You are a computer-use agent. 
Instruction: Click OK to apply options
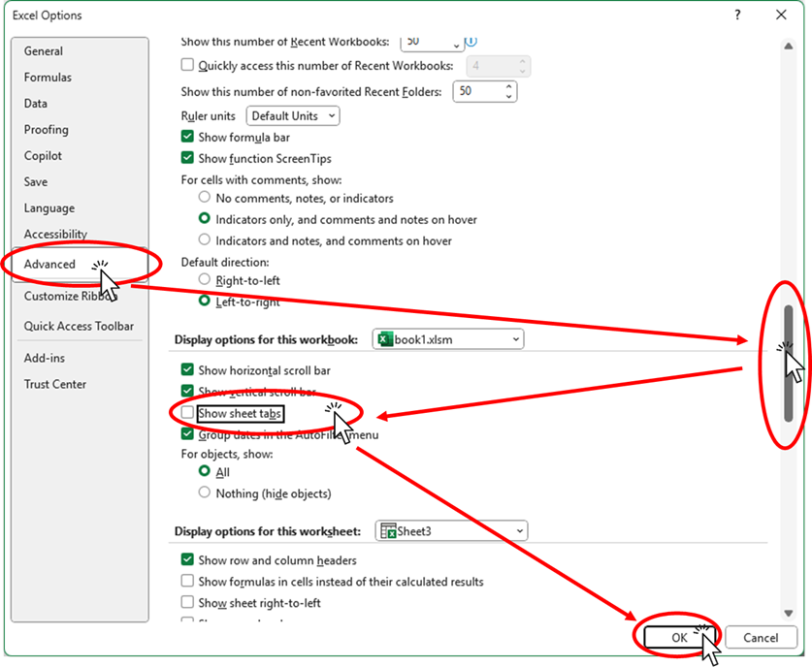pos(679,638)
